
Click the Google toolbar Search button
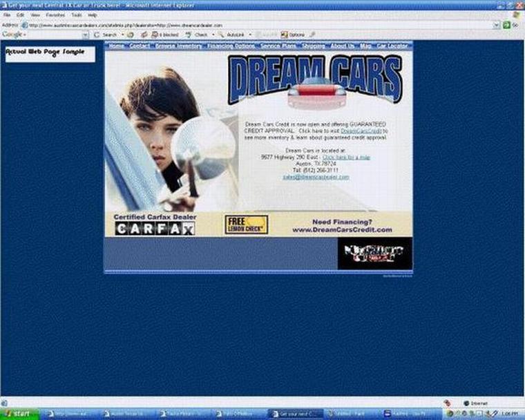click(x=108, y=34)
